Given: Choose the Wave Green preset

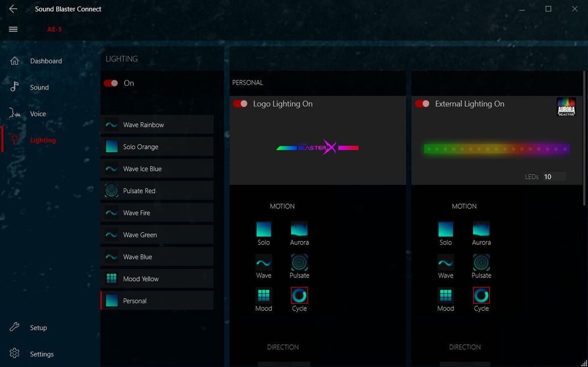Looking at the screenshot, I should coord(157,235).
